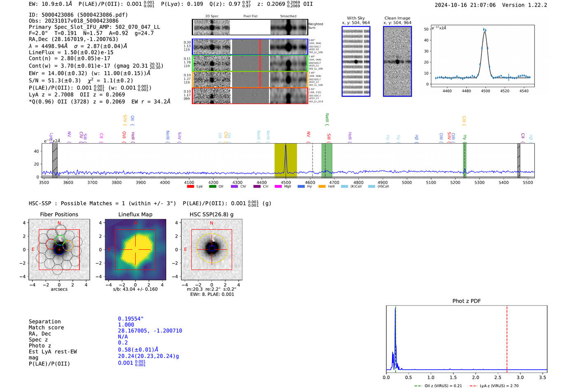Click the CIV legend swatch
The height and width of the screenshot is (392, 576).
[x=235, y=186]
